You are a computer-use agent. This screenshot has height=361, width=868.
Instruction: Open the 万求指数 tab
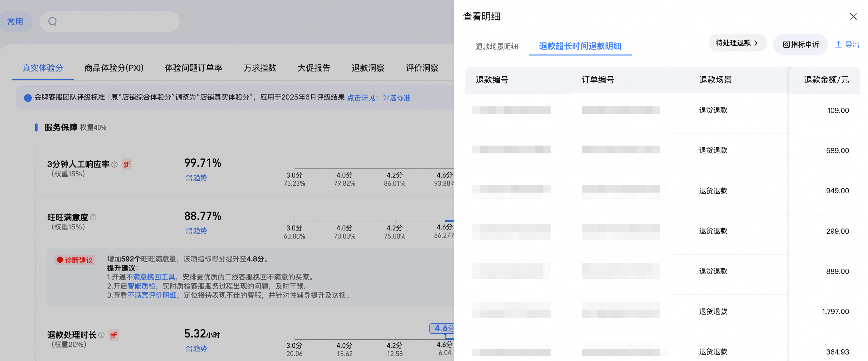pos(260,68)
